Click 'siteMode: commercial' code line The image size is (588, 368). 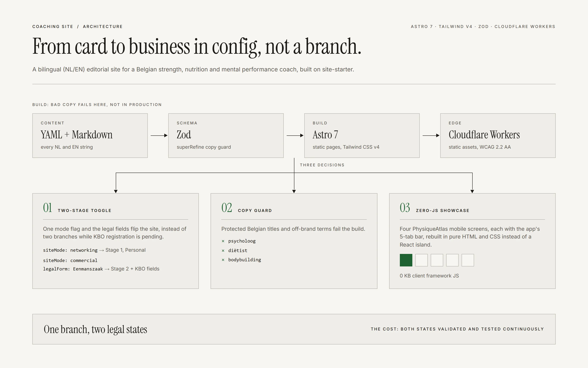70,260
